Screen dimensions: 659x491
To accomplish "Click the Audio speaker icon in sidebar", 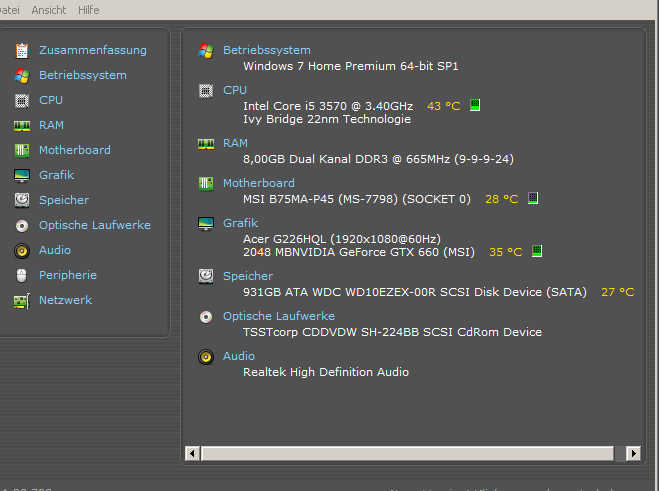I will [22, 251].
